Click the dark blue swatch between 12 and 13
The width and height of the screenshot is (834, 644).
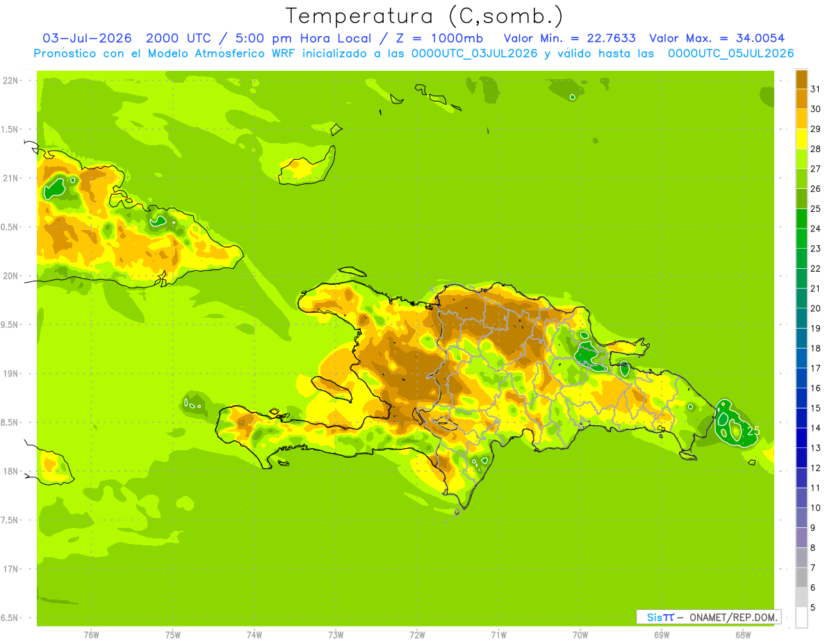(801, 457)
